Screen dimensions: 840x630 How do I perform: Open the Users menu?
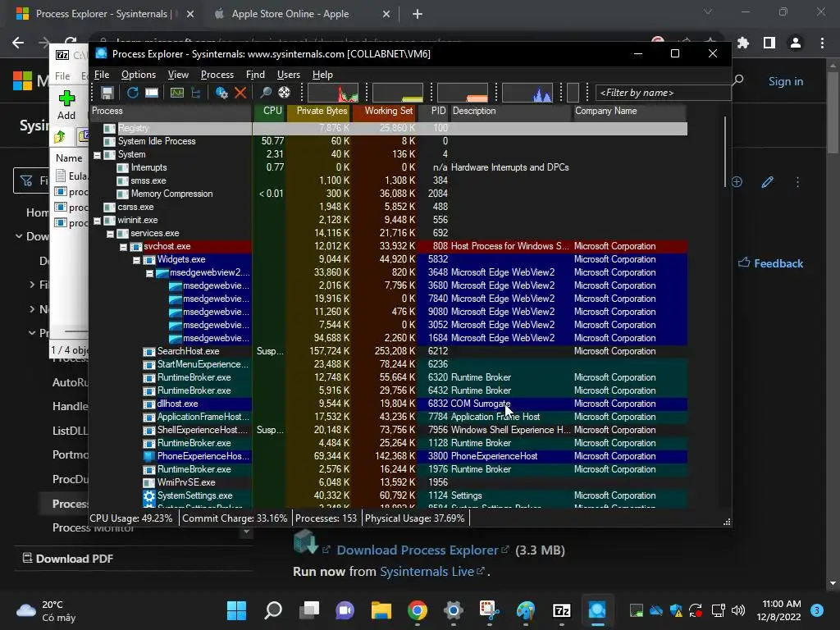pos(288,75)
